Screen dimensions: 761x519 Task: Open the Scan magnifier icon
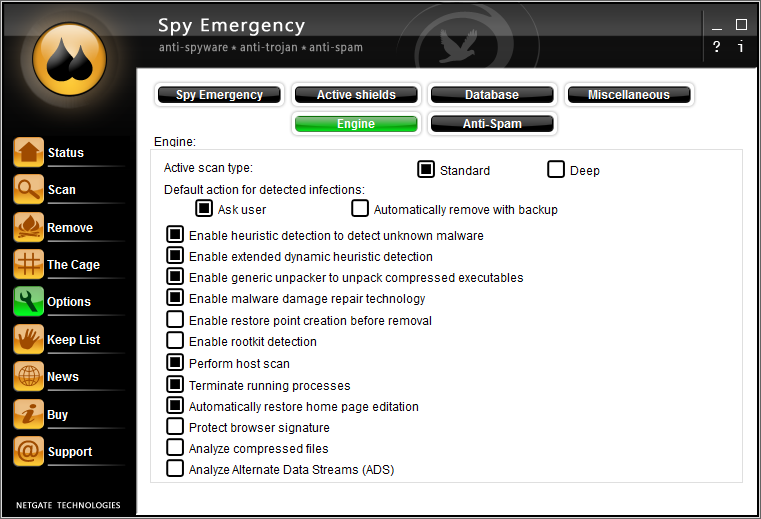pos(29,190)
